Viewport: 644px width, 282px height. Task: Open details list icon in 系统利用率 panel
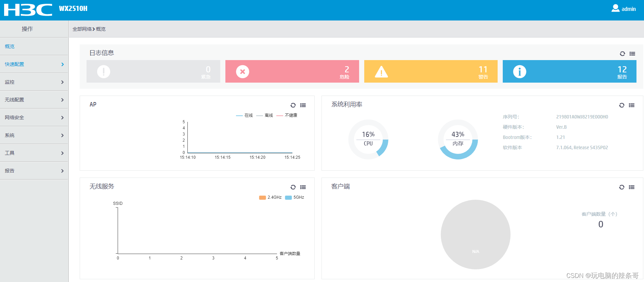click(x=632, y=105)
